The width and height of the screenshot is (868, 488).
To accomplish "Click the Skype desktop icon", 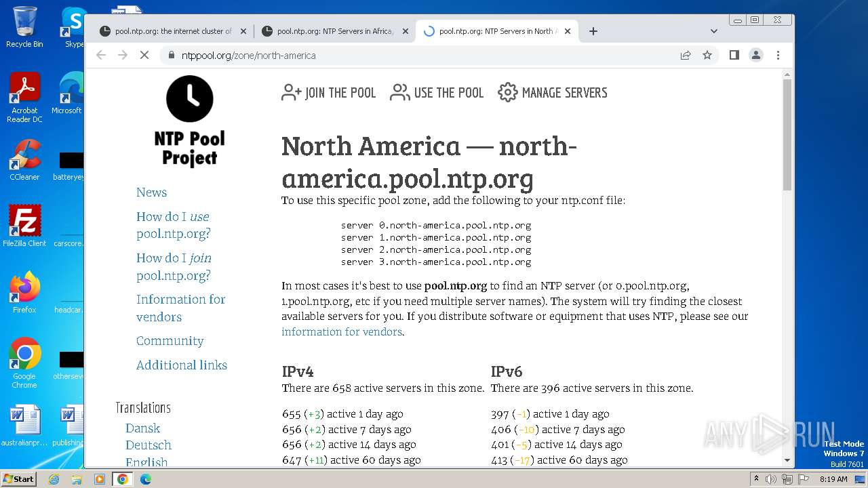I will click(x=73, y=27).
